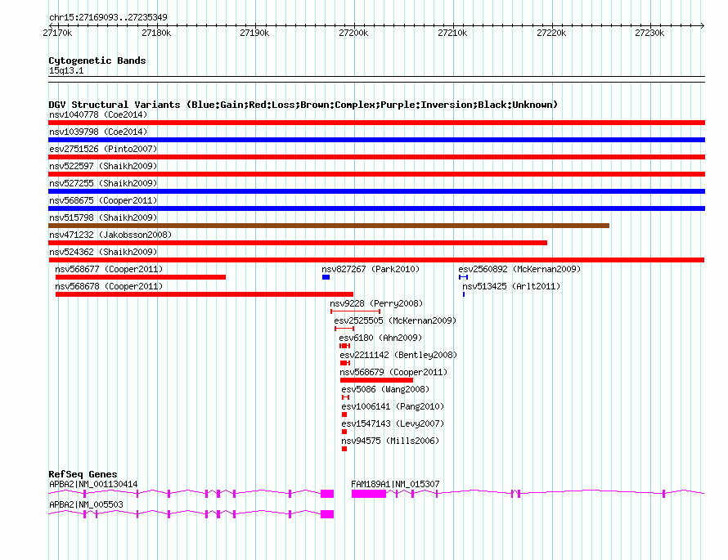Click the nsv524362 (Shaikh2009) red bar
The height and width of the screenshot is (560, 728).
(376, 260)
